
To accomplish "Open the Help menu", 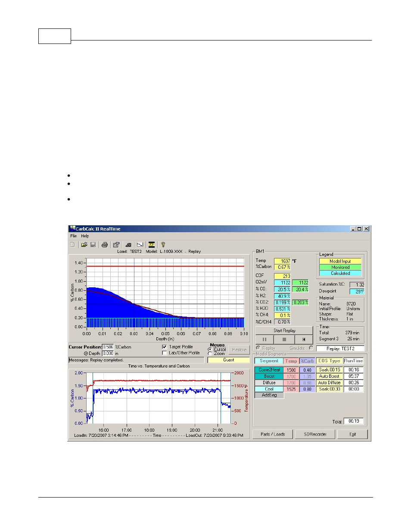I will coord(85,236).
